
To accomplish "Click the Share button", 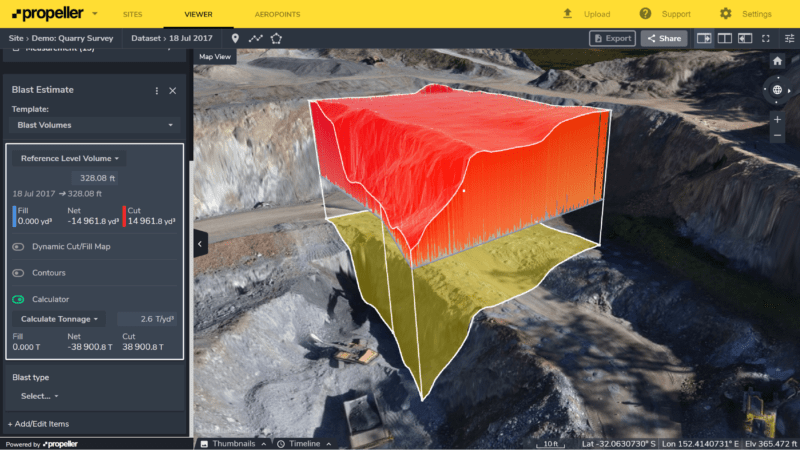I will click(x=664, y=38).
